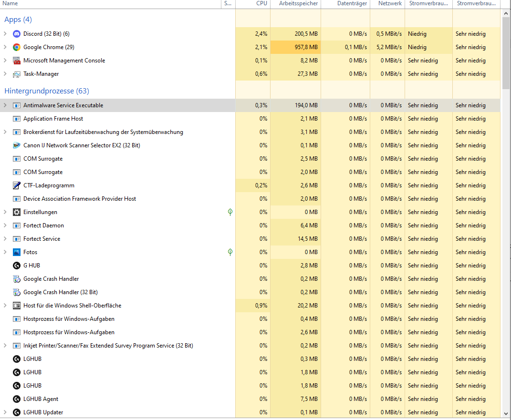Expand the Fotos process entry

pyautogui.click(x=5, y=252)
